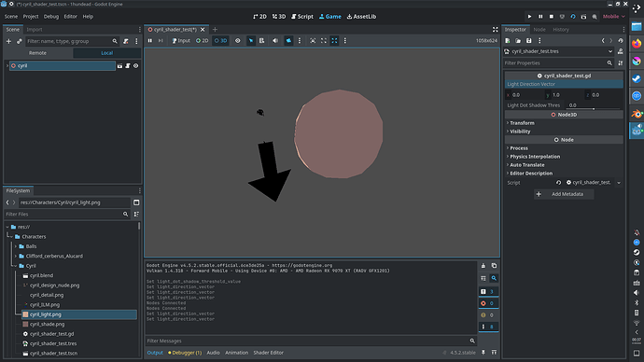Viewport: 644px width, 362px height.
Task: Open the Shader Editor bottom panel
Action: (x=268, y=353)
